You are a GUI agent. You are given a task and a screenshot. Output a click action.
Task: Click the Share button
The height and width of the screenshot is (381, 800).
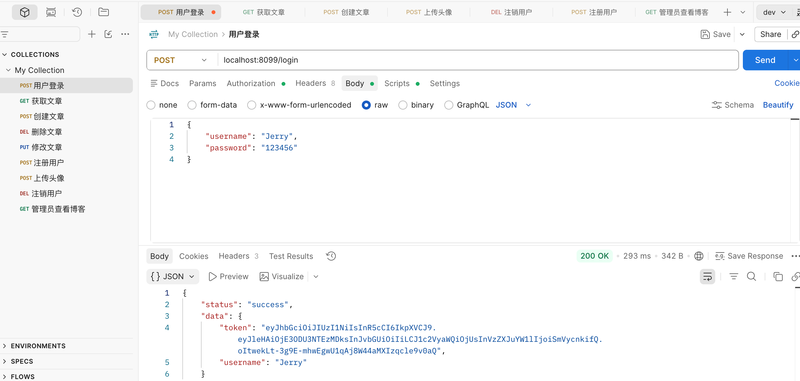click(770, 34)
